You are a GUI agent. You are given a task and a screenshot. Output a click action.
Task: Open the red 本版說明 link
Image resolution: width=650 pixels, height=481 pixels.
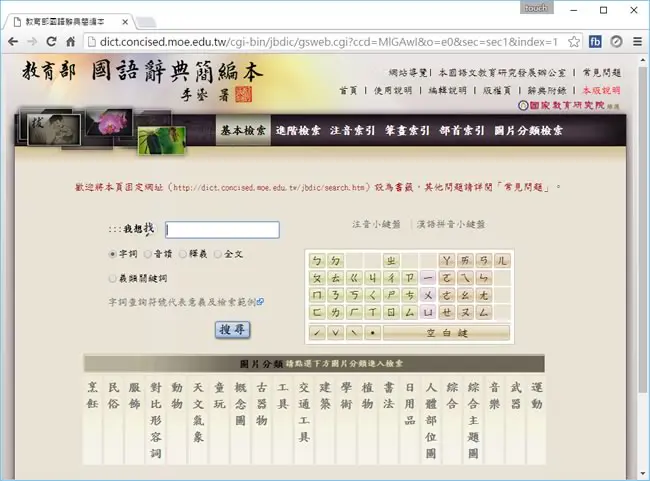coord(601,90)
